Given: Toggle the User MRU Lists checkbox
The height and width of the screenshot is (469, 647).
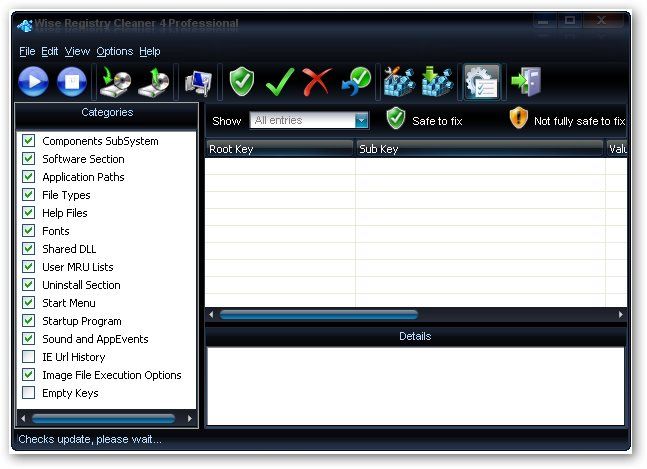Looking at the screenshot, I should (x=28, y=266).
